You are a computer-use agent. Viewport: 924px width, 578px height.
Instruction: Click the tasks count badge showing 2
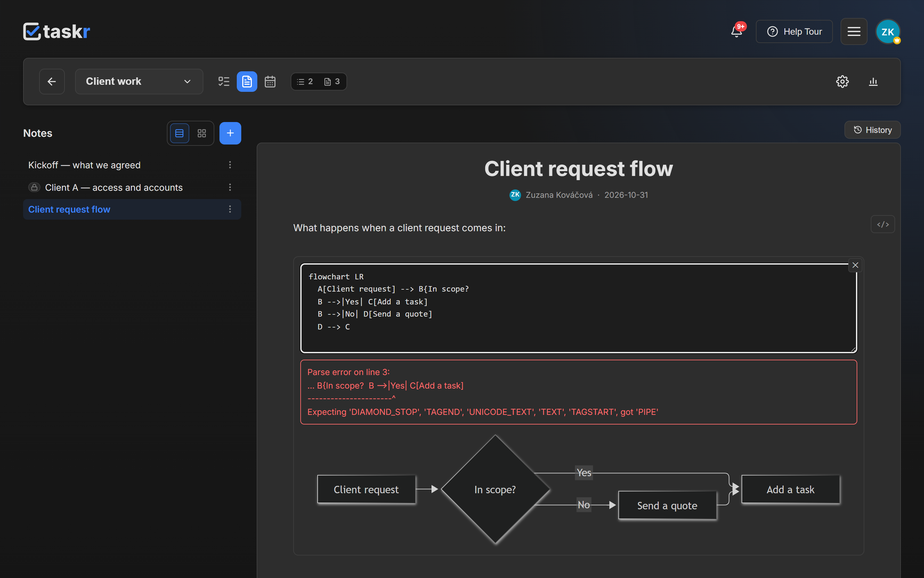point(305,82)
